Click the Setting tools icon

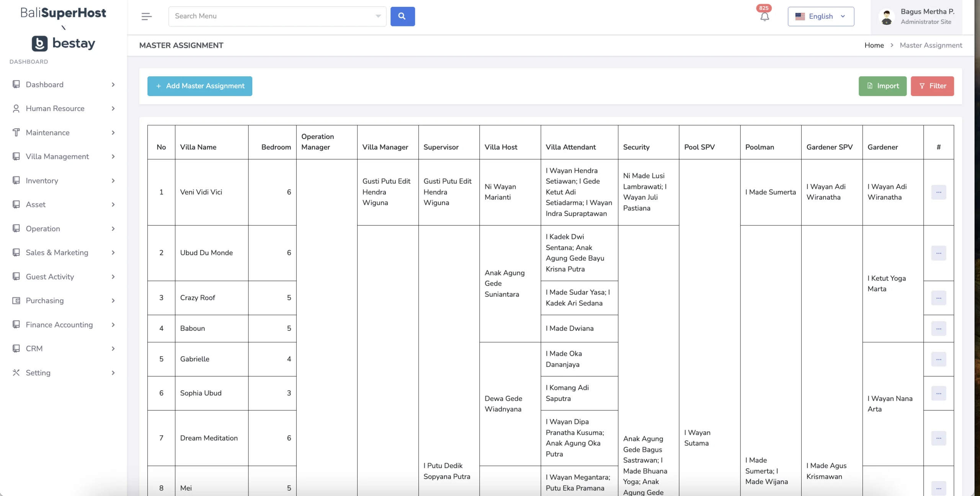click(x=16, y=373)
